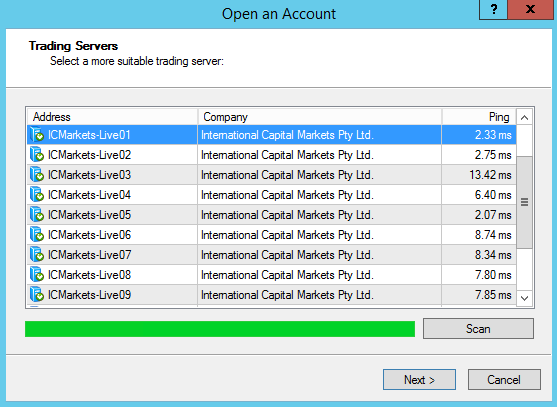Click the server icon beside ICMarkets-Live08

pyautogui.click(x=37, y=275)
